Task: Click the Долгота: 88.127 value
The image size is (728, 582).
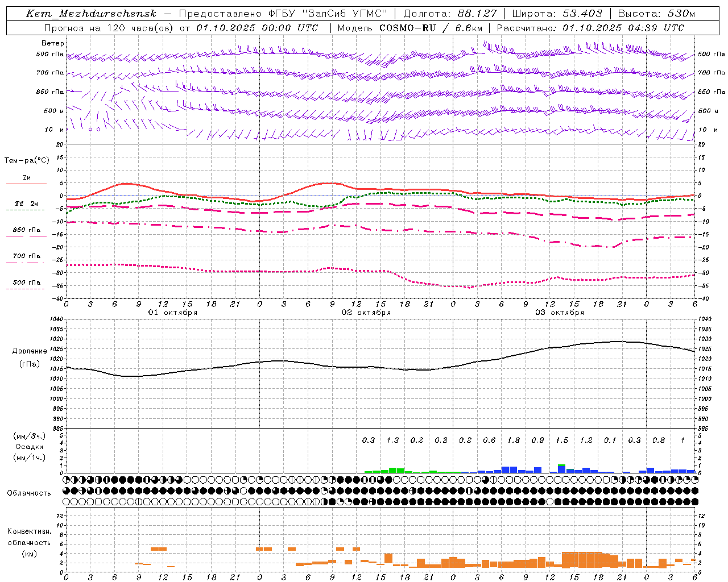Action: pos(450,14)
